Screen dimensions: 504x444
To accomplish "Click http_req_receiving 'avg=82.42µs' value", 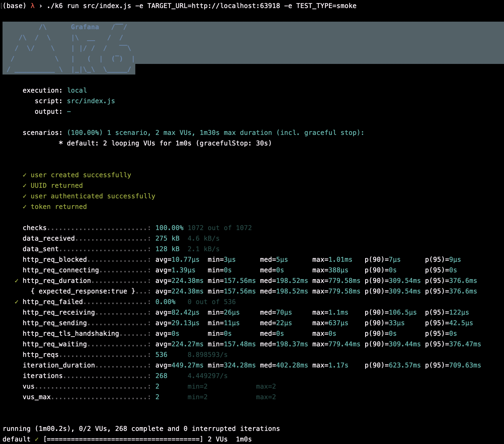I will (x=177, y=312).
